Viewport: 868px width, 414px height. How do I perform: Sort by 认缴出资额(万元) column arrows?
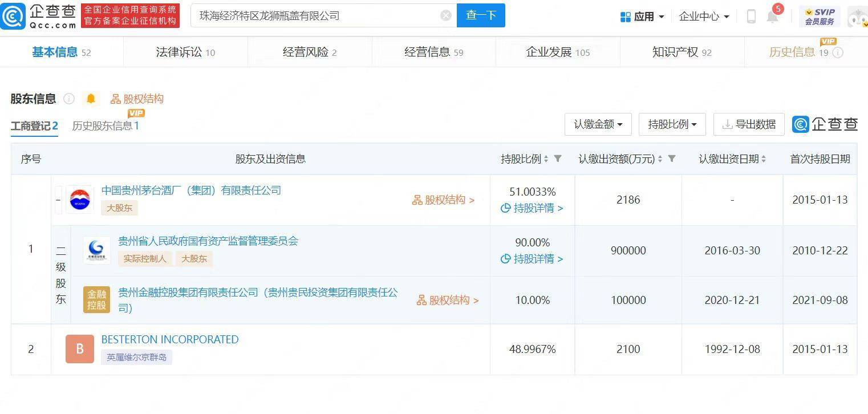point(660,159)
